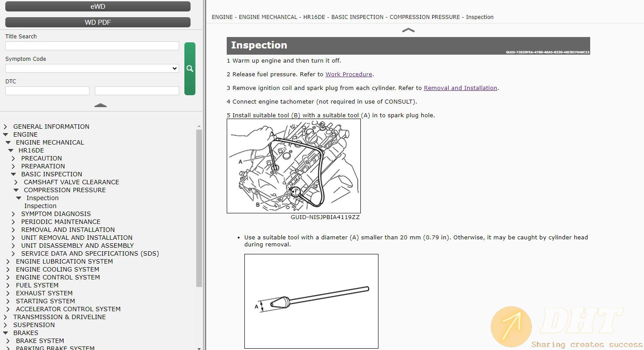This screenshot has height=350, width=644.
Task: Collapse COMPRESSION PRESSURE node arrow
Action: pyautogui.click(x=16, y=190)
